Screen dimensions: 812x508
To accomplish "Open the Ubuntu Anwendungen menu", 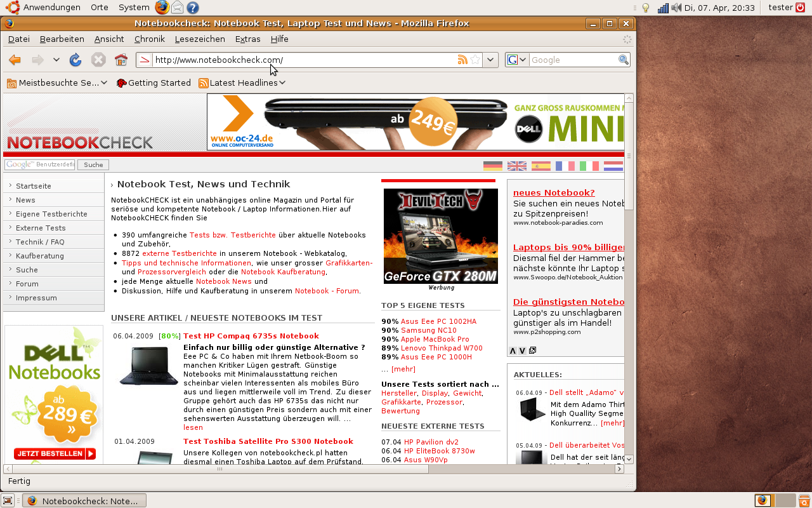I will tap(44, 8).
